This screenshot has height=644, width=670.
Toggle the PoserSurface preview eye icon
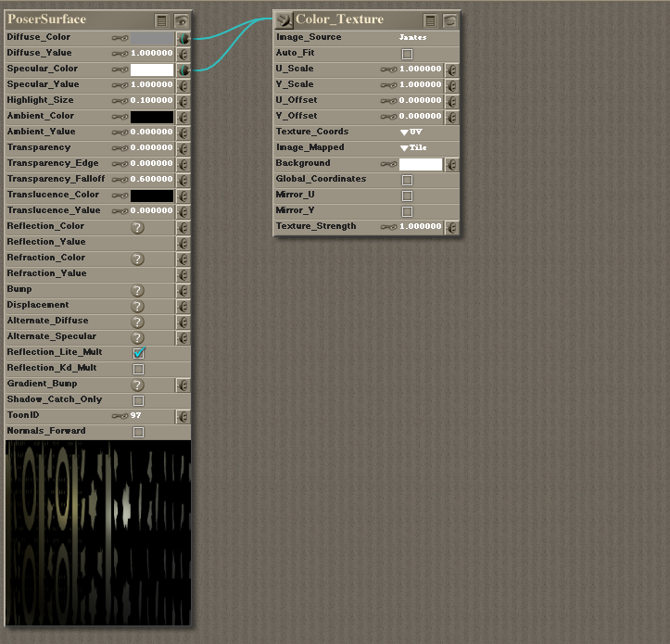181,19
